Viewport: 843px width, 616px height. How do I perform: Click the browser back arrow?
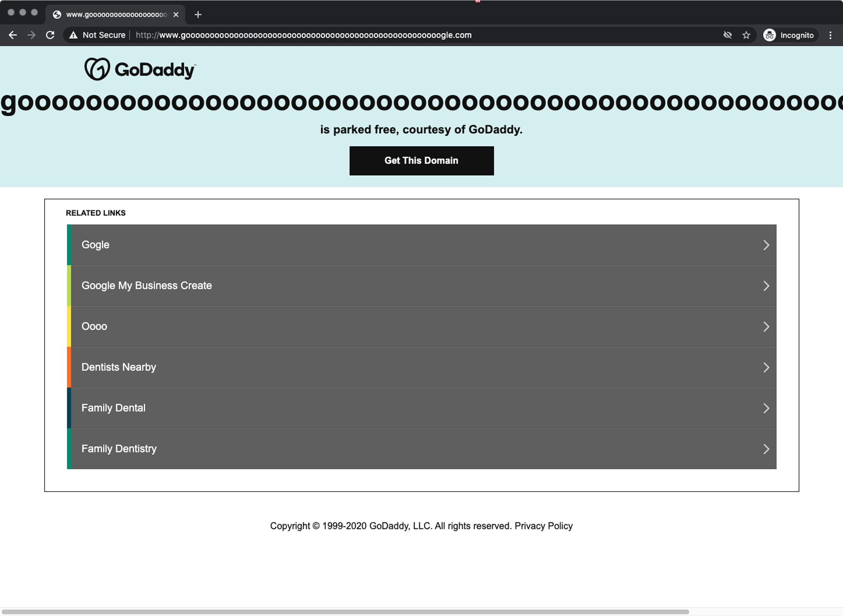coord(13,35)
